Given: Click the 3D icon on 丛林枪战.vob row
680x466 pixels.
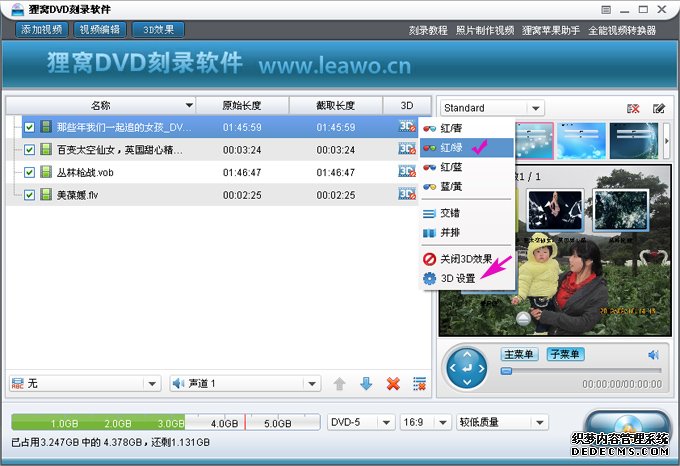Looking at the screenshot, I should [x=407, y=172].
